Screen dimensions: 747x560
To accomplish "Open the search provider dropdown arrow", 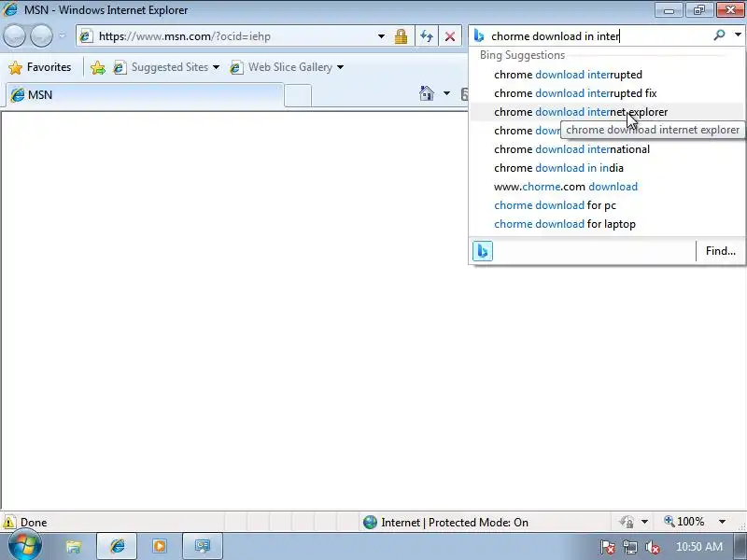I will tap(738, 35).
